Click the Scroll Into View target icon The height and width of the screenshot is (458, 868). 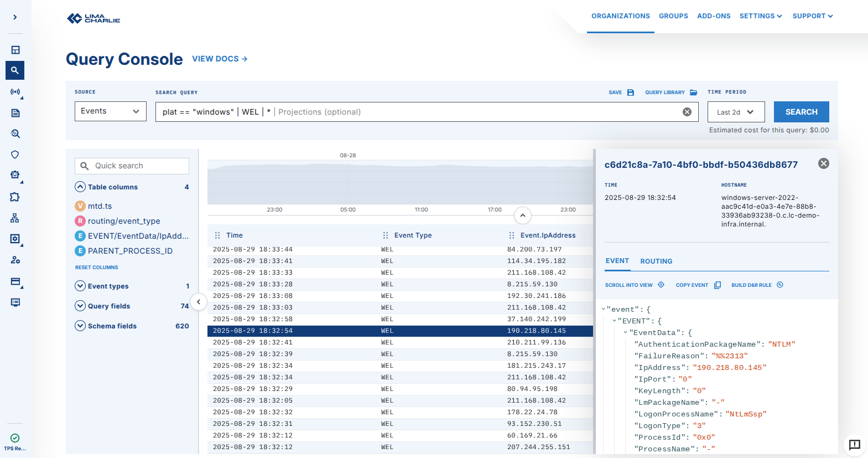tap(661, 285)
